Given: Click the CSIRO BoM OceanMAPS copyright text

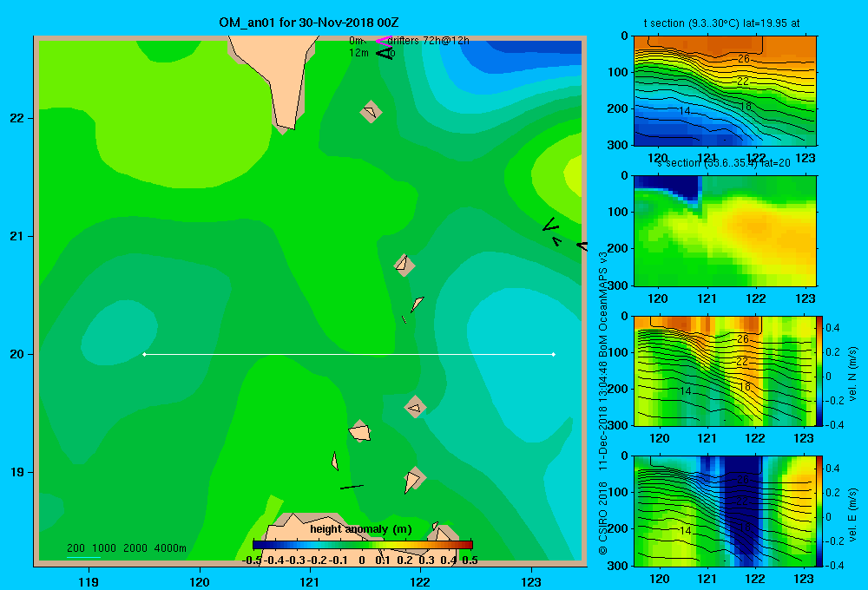Looking at the screenshot, I should pyautogui.click(x=603, y=403).
